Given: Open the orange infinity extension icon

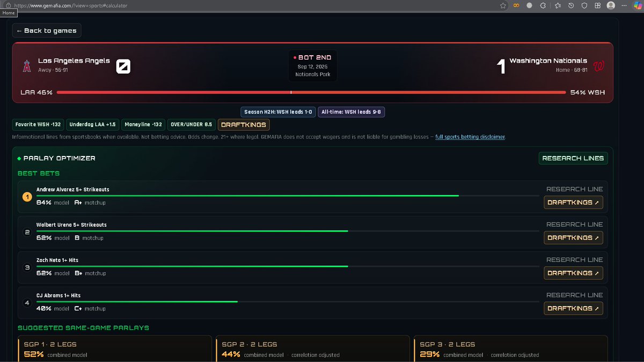Looking at the screenshot, I should click(516, 5).
